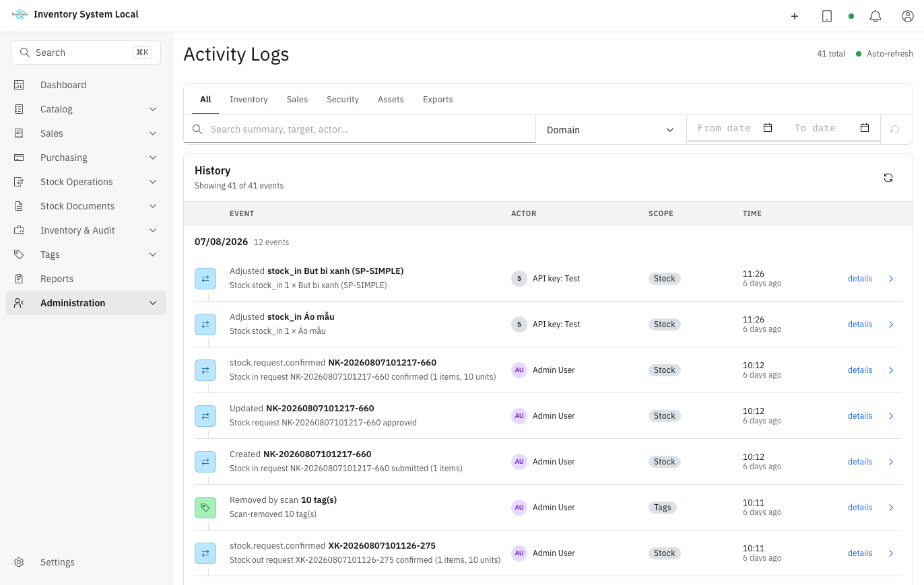
Task: Open the user profile icon
Action: (x=908, y=16)
